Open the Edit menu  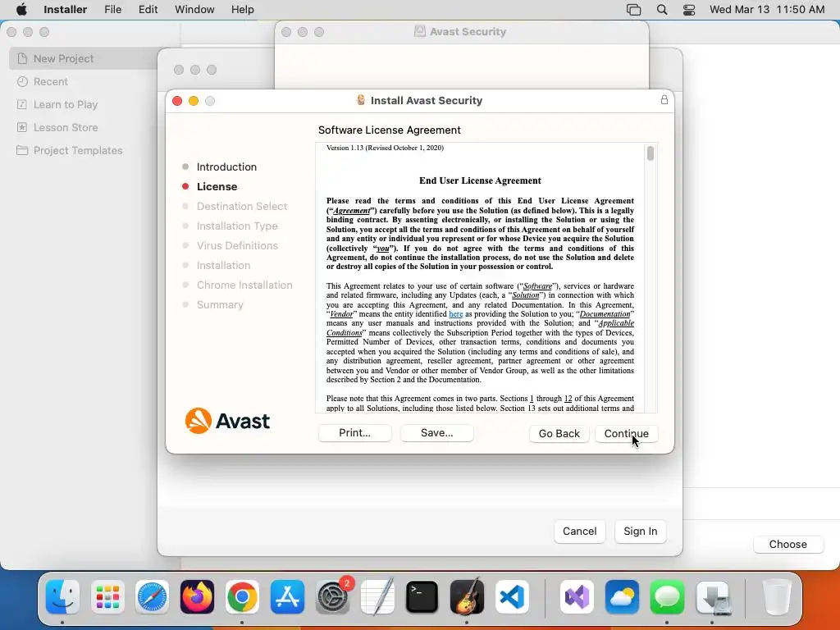(148, 10)
